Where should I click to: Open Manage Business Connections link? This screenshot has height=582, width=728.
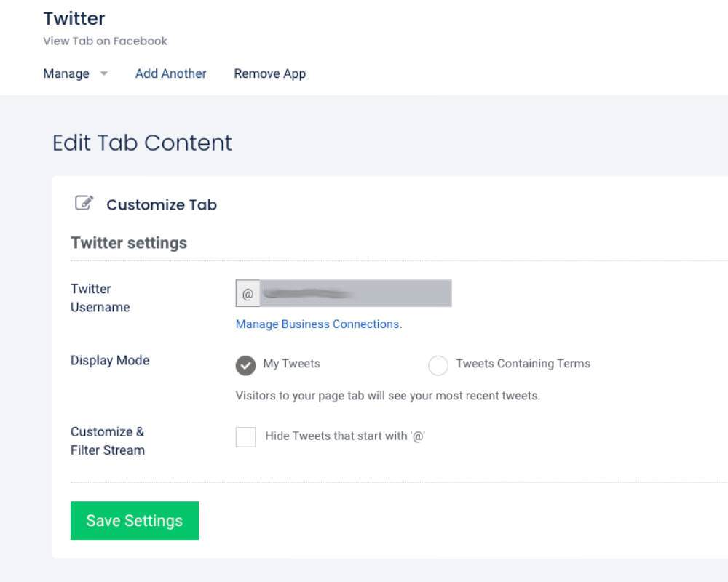click(319, 324)
